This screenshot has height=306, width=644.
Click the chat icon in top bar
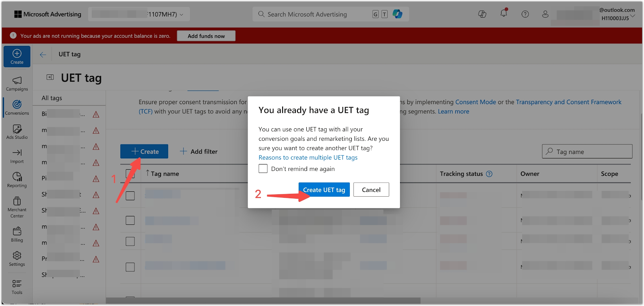coord(482,14)
